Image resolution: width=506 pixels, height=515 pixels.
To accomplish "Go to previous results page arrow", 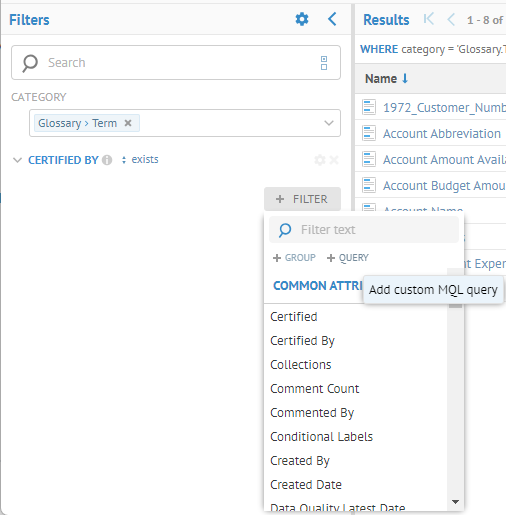I will tap(451, 19).
